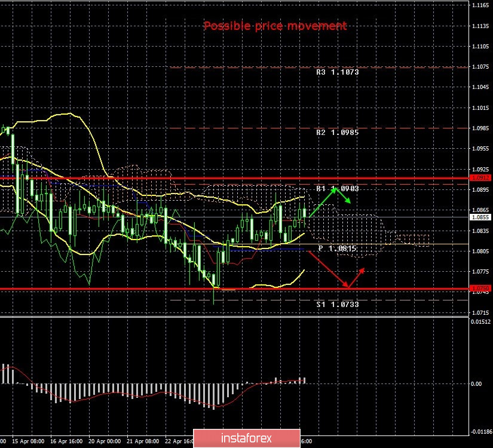The height and width of the screenshot is (448, 493).
Task: Click the 1.0805 price axis label
Action: click(x=480, y=251)
